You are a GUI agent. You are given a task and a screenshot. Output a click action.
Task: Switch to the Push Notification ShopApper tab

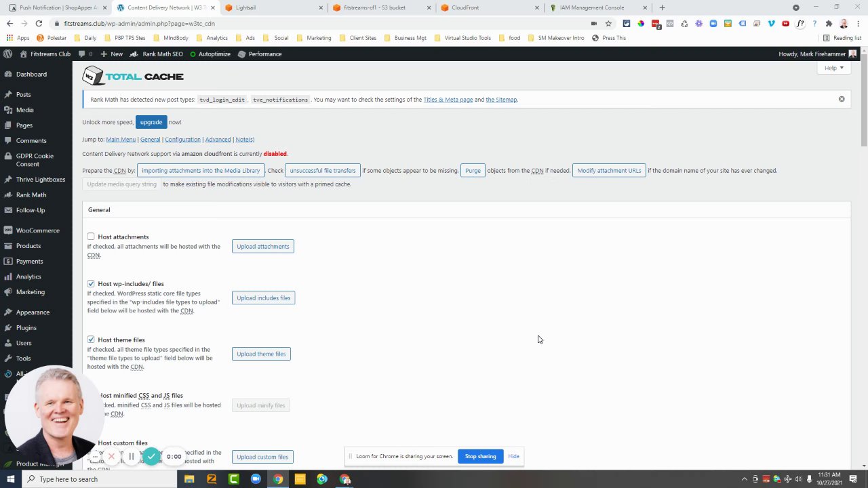click(58, 7)
